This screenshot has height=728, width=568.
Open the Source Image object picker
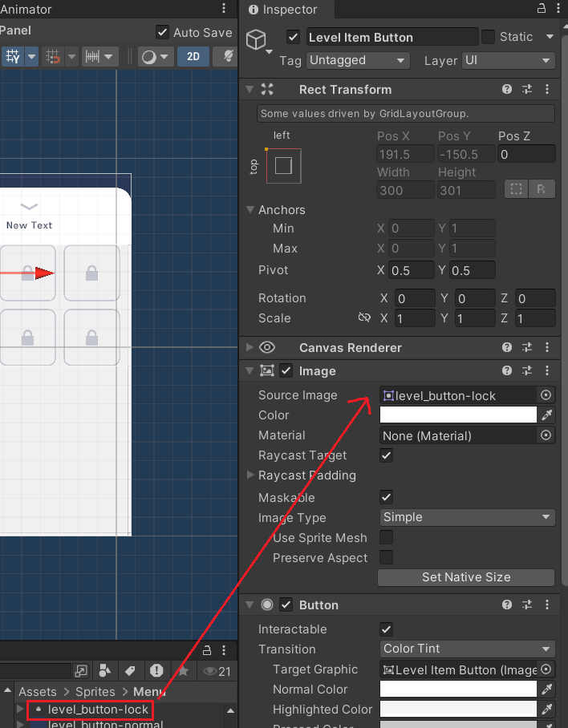[546, 395]
